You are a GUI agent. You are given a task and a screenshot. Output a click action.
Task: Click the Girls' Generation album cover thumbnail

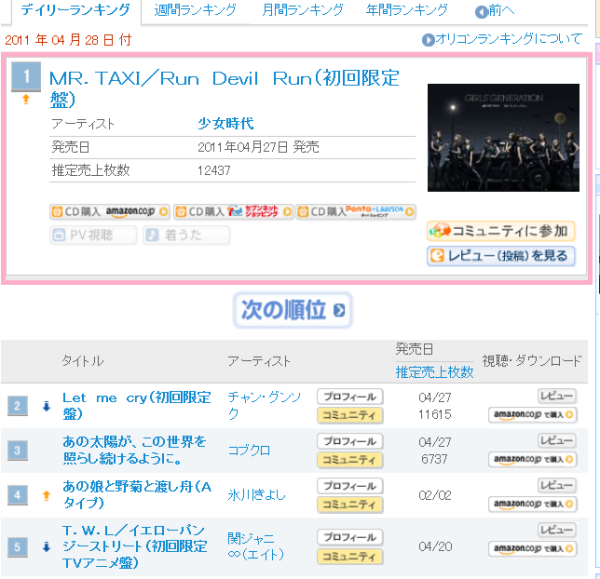(503, 137)
